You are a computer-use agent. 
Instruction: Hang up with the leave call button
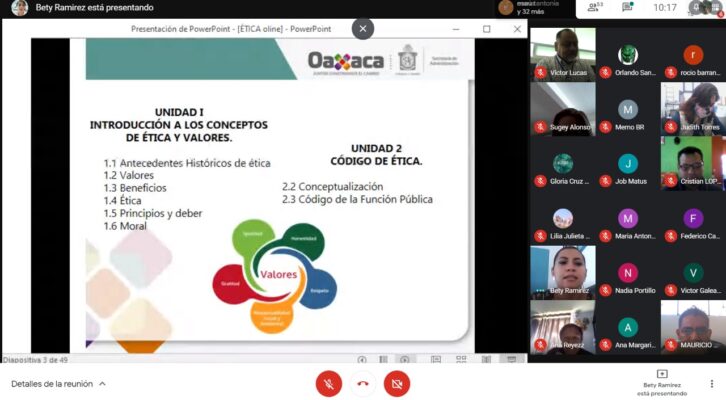[363, 384]
